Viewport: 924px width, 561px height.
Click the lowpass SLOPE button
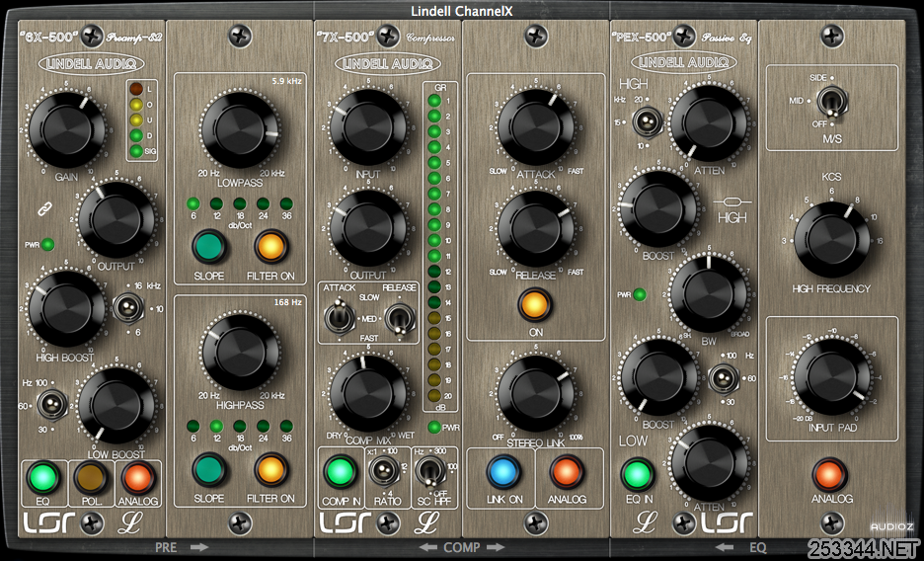pyautogui.click(x=209, y=246)
